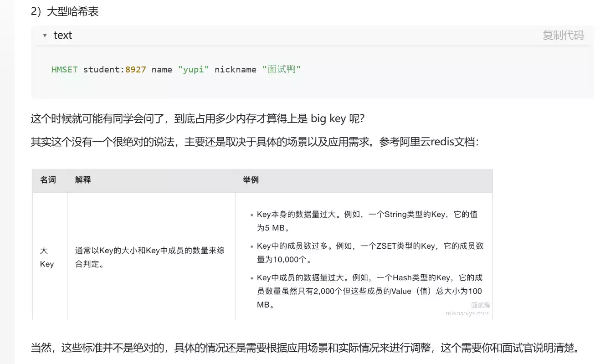Click the 举例 table column header

[251, 180]
